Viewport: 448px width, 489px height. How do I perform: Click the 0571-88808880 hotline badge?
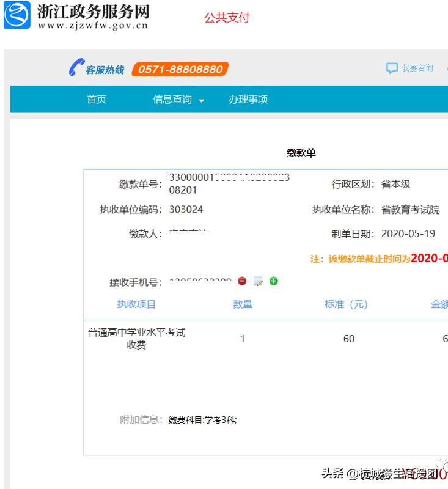tap(180, 69)
